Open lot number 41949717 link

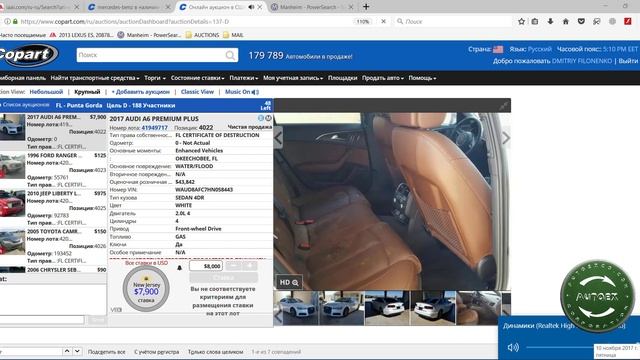click(x=154, y=128)
